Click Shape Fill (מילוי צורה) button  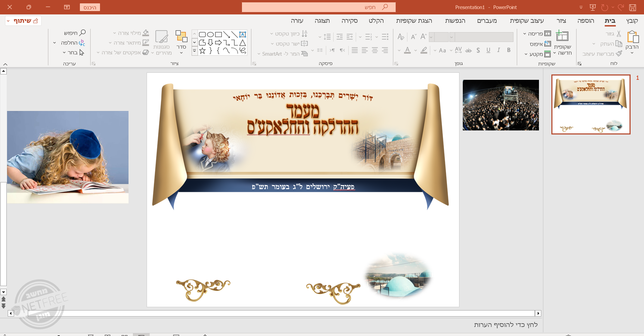(x=131, y=33)
